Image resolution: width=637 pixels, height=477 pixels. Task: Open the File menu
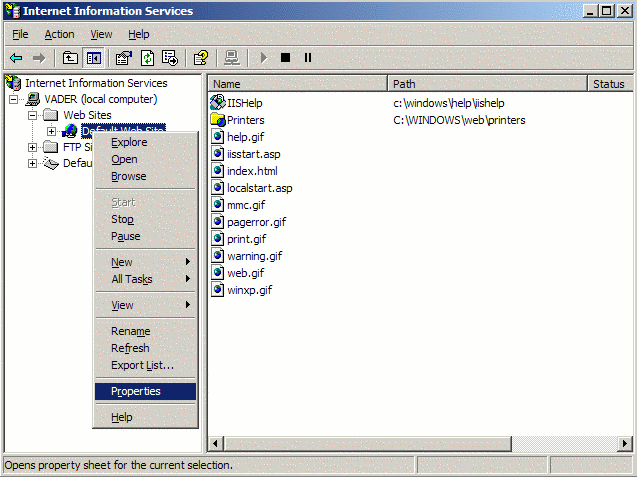click(20, 35)
